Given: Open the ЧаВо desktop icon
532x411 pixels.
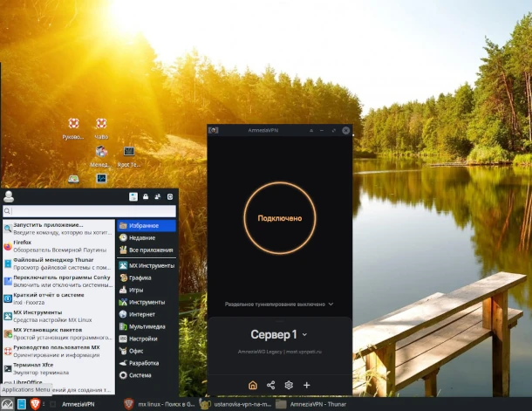Looking at the screenshot, I should pos(101,128).
